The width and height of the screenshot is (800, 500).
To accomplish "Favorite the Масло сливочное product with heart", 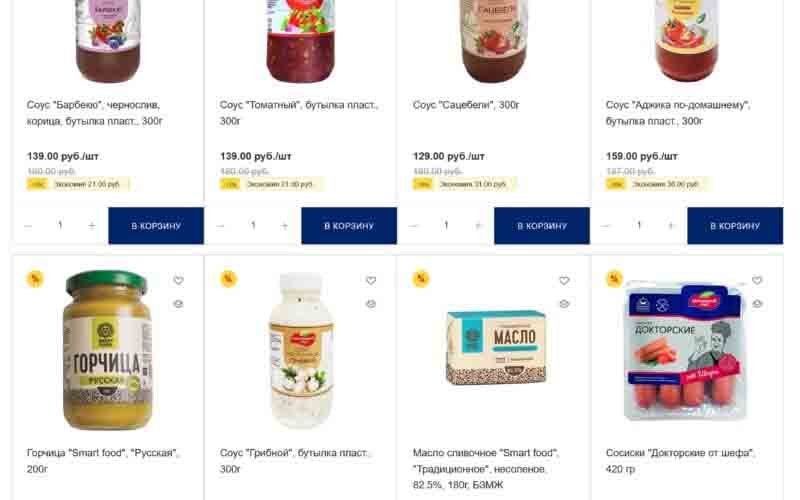I will click(564, 280).
